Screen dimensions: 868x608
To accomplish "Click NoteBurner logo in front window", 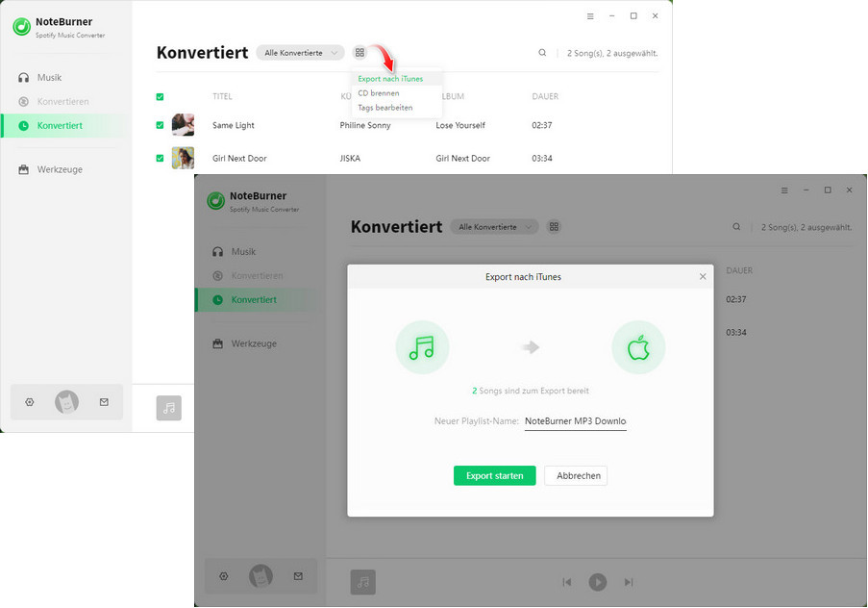I will point(216,201).
